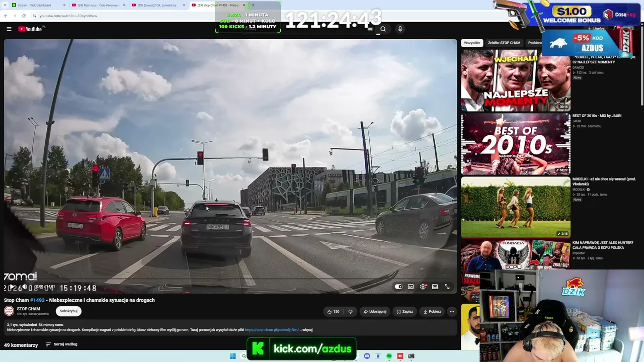Open the Windows Start button
The height and width of the screenshot is (362, 644).
click(x=232, y=356)
